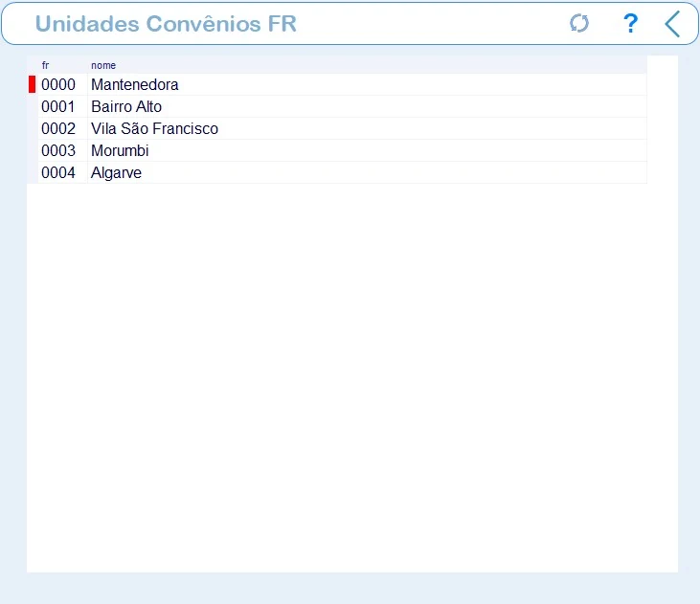Screen dimensions: 700x604
Task: Open help via the question mark icon
Action: pyautogui.click(x=630, y=23)
